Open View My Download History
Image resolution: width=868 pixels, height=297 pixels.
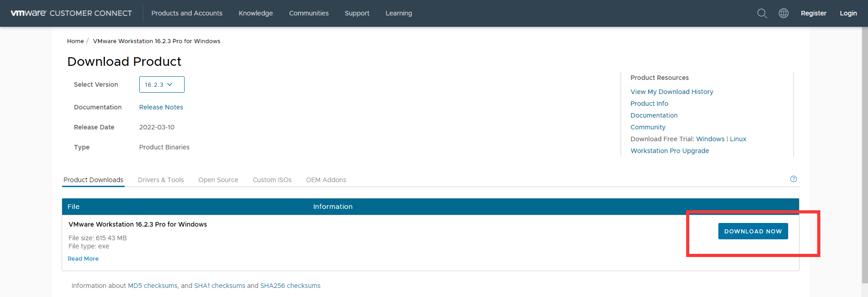(672, 92)
